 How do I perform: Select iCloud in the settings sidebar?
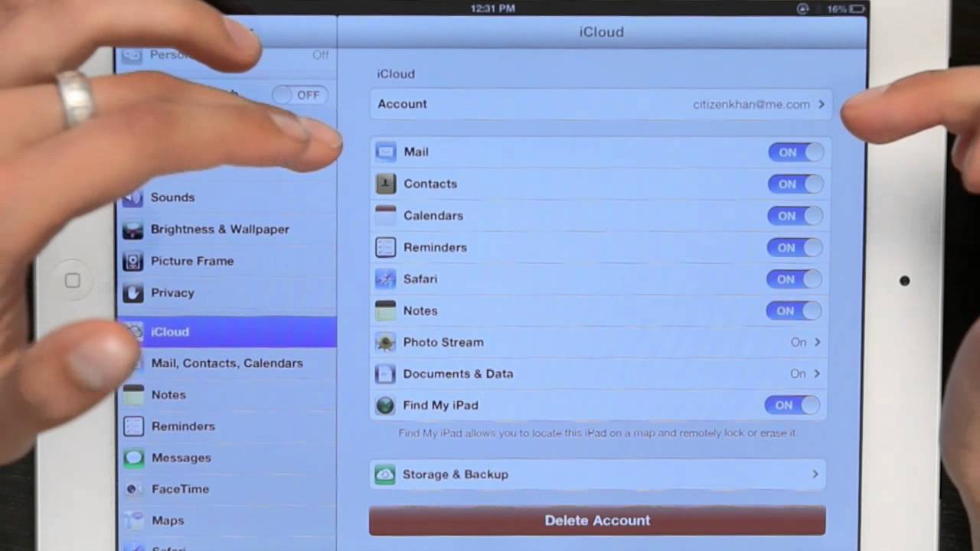(x=227, y=331)
